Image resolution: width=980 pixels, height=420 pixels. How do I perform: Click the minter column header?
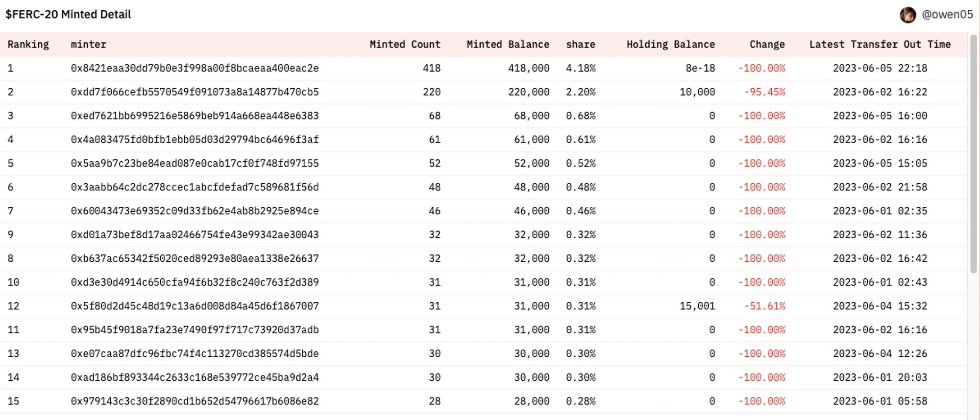(89, 45)
